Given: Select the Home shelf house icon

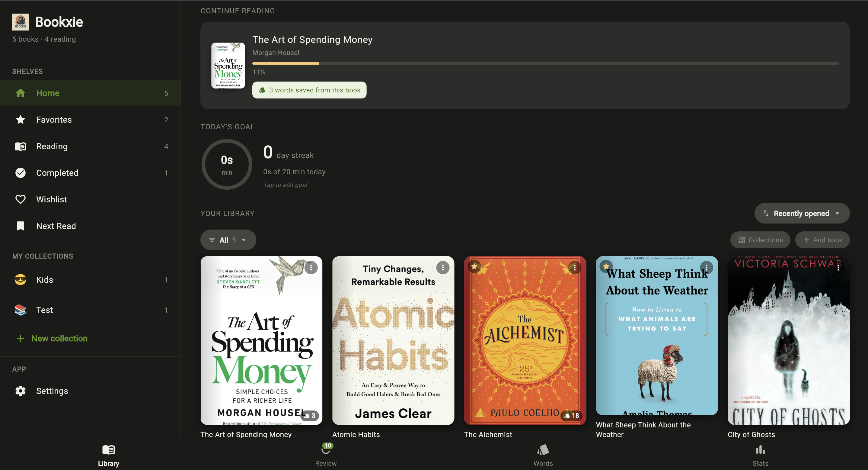Looking at the screenshot, I should (x=20, y=93).
